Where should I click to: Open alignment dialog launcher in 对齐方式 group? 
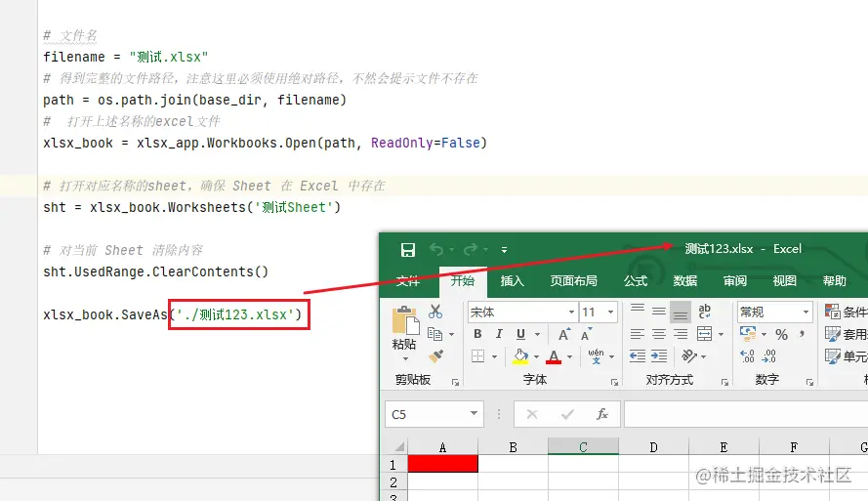coord(724,382)
